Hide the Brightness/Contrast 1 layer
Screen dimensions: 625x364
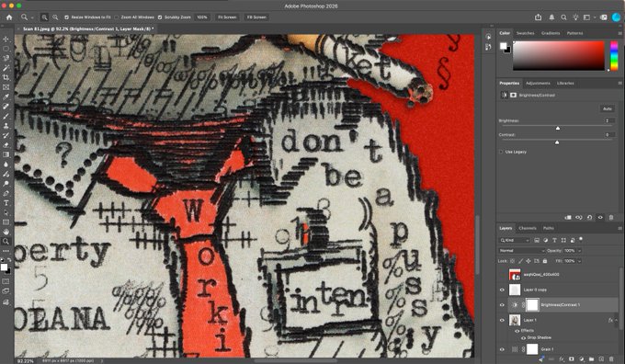(x=502, y=305)
